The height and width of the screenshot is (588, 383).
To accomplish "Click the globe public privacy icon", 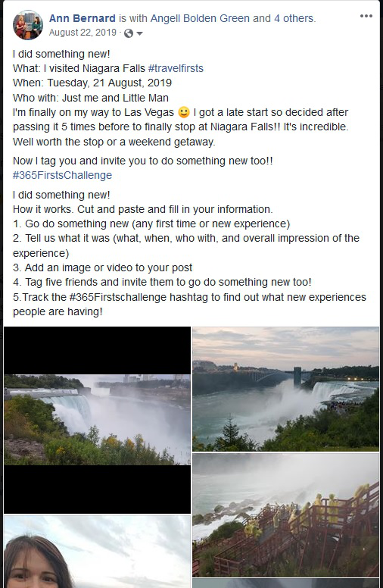I will click(129, 33).
